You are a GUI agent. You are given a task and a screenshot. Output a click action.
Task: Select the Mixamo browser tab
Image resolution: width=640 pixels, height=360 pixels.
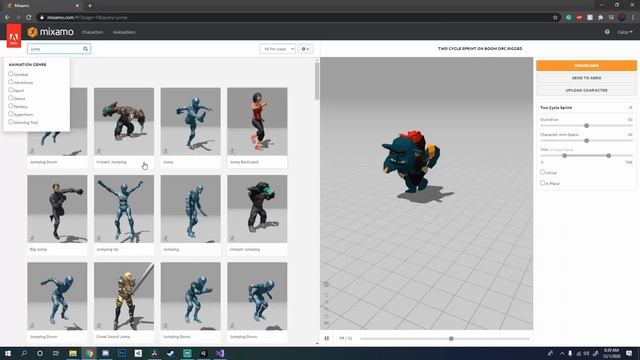point(43,6)
